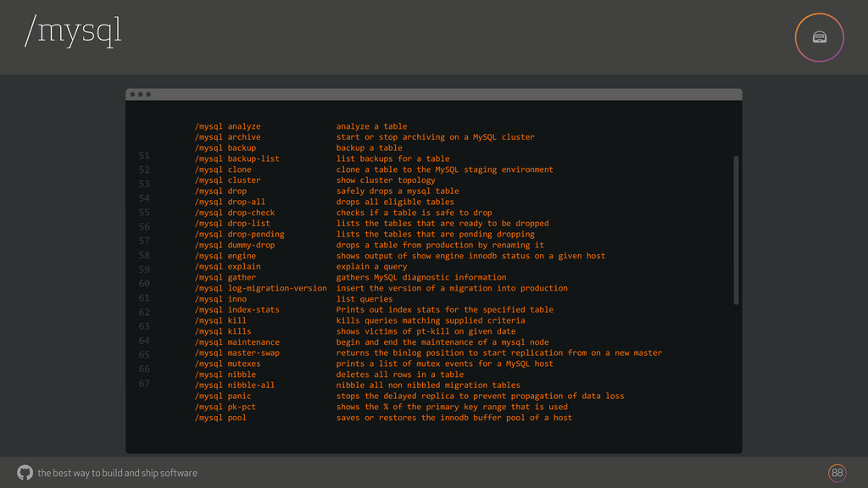
Task: Select the '/mysql cluster' command
Action: tap(227, 180)
